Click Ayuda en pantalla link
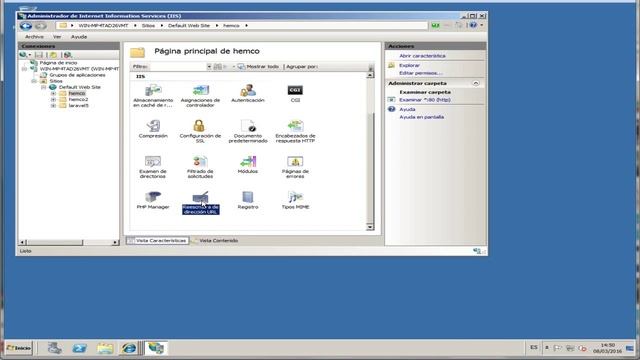The image size is (640, 360). [x=421, y=117]
